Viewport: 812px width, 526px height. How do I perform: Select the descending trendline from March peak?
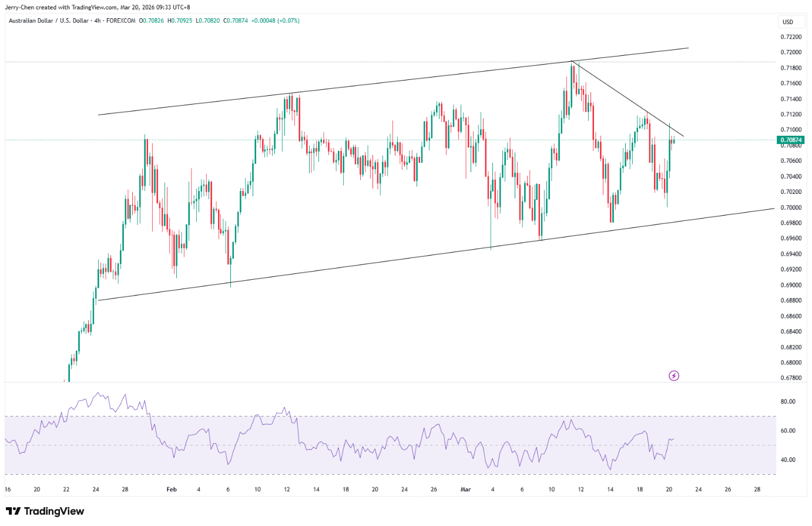[628, 99]
